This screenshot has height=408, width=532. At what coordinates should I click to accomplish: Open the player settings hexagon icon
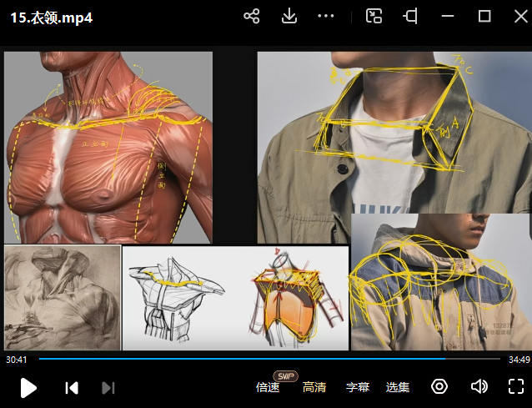(439, 386)
